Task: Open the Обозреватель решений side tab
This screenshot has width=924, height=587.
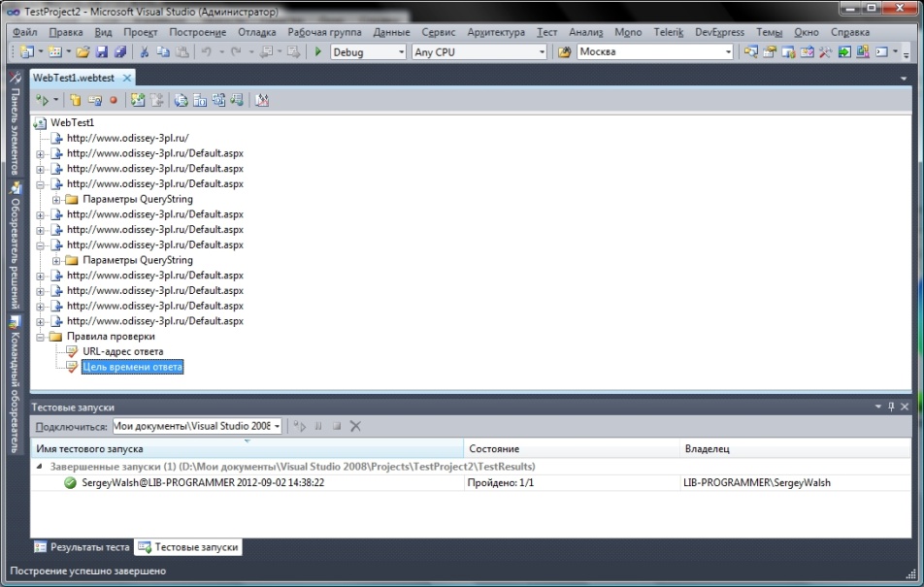Action: [16, 245]
